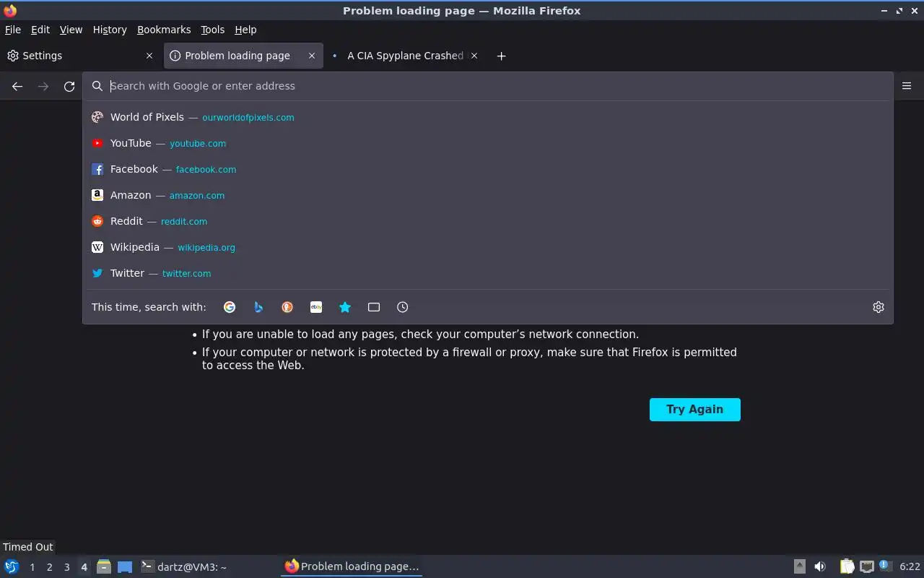Choose YouTube suggestion
This screenshot has height=578, width=924.
pyautogui.click(x=487, y=143)
